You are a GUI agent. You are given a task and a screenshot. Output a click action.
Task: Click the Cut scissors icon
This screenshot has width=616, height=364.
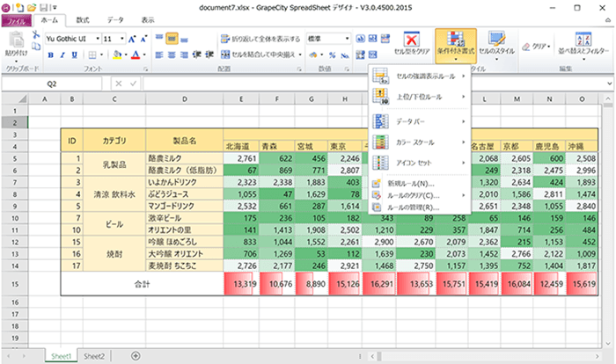click(36, 34)
